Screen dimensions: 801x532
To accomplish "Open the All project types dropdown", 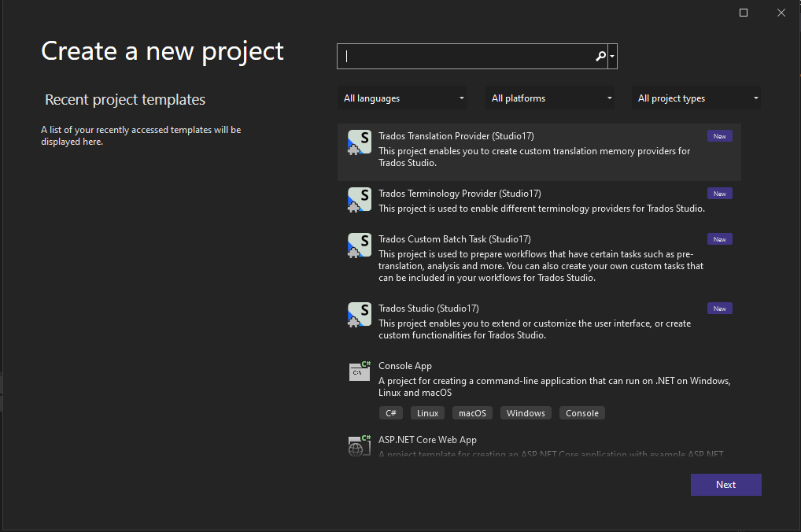I will point(697,98).
